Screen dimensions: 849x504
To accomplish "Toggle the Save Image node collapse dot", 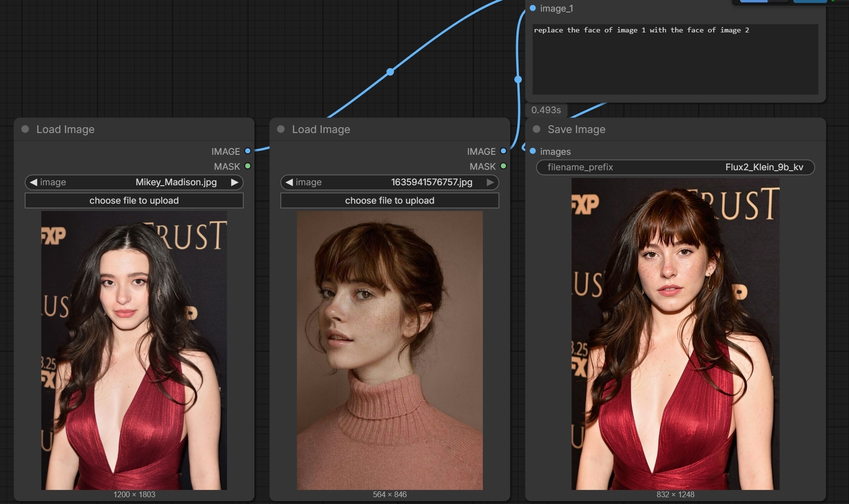I will pyautogui.click(x=536, y=129).
